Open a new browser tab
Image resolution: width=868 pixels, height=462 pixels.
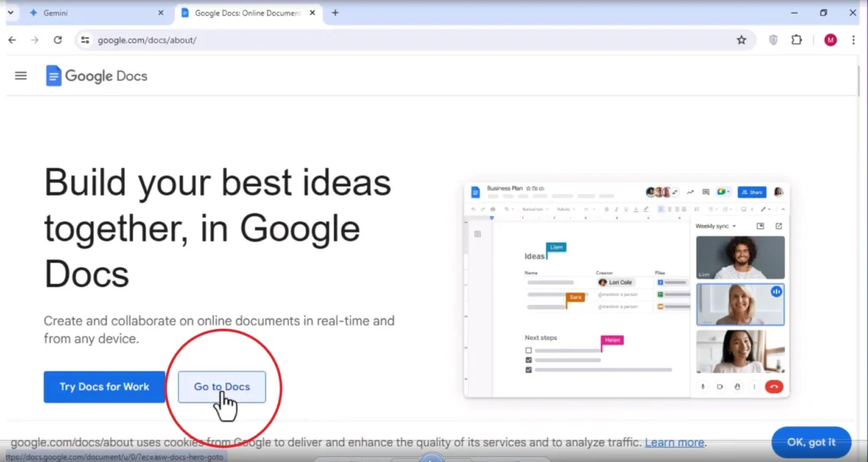335,13
